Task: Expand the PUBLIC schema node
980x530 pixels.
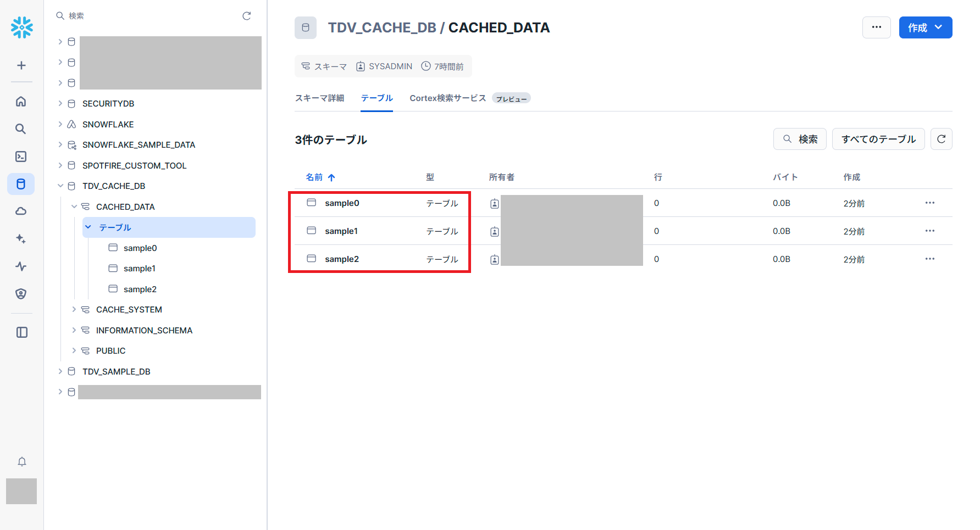Action: pos(74,351)
